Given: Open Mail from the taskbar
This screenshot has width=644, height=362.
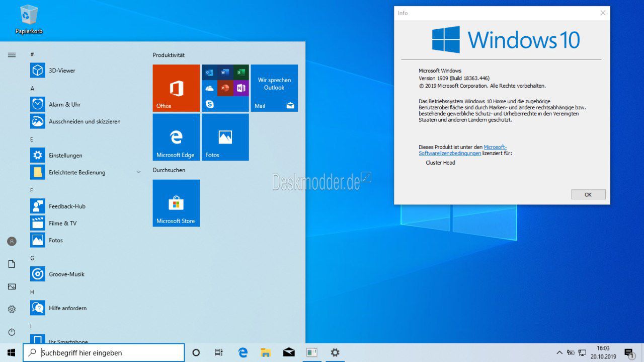Looking at the screenshot, I should click(289, 352).
